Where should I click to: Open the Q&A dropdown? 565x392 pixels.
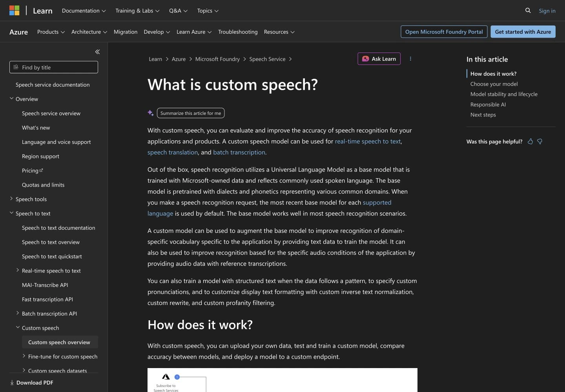[178, 11]
